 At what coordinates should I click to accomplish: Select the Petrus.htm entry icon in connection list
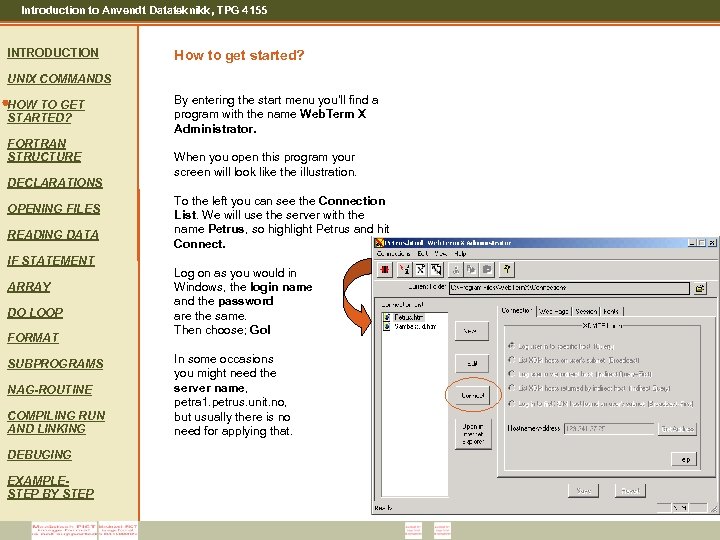(387, 317)
